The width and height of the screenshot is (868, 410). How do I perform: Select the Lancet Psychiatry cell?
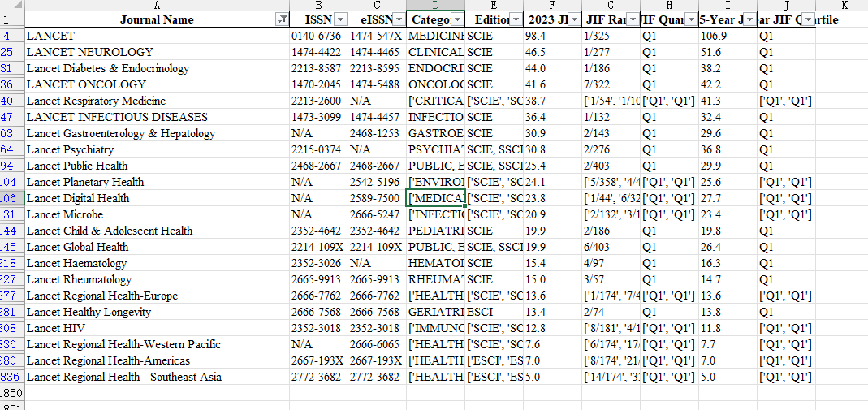coord(158,150)
